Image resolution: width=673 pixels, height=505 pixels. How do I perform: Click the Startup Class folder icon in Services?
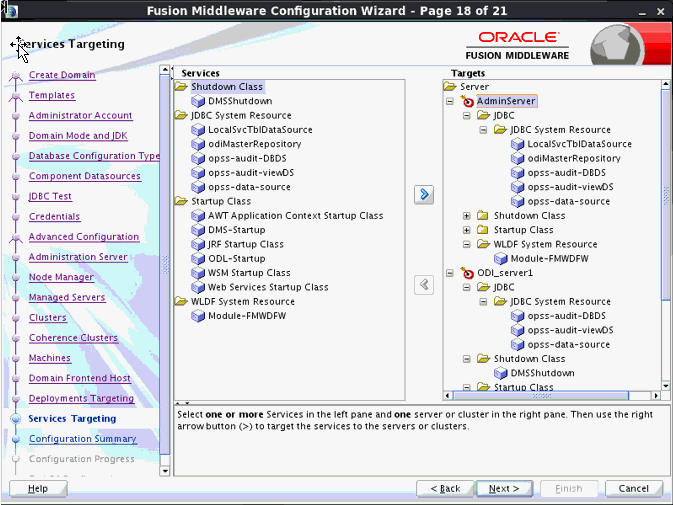point(181,201)
